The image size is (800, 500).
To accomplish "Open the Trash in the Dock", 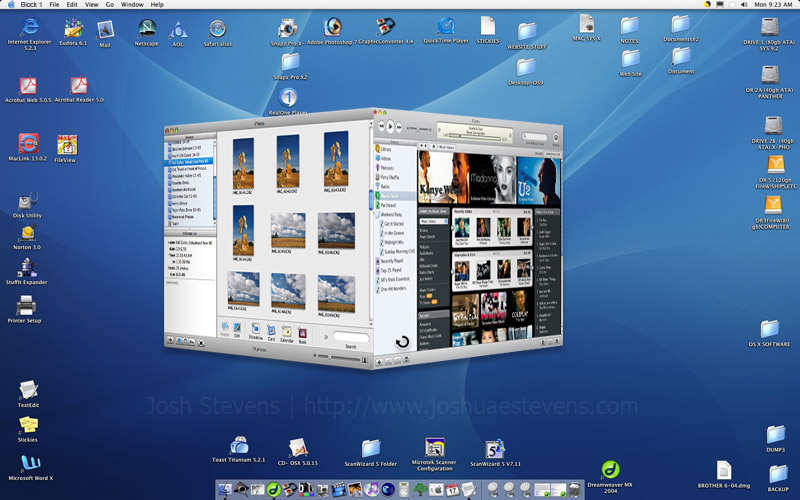I will coord(575,490).
